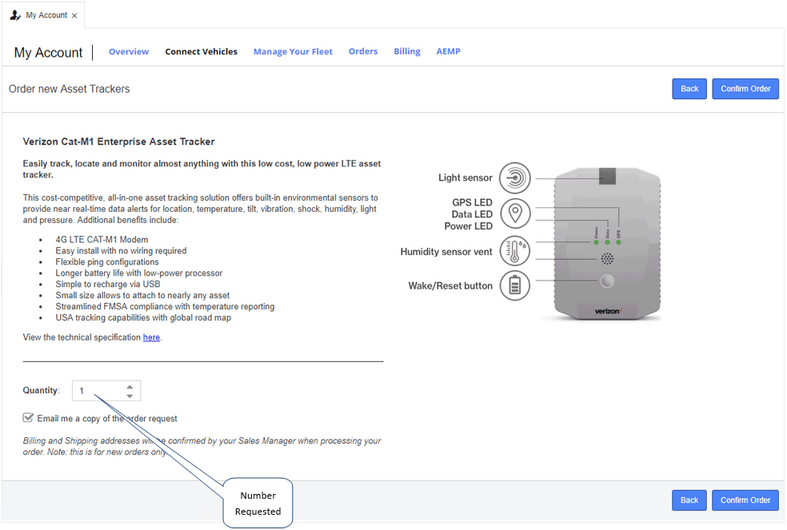Click the asset tracker device image
787x530 pixels.
(x=607, y=243)
